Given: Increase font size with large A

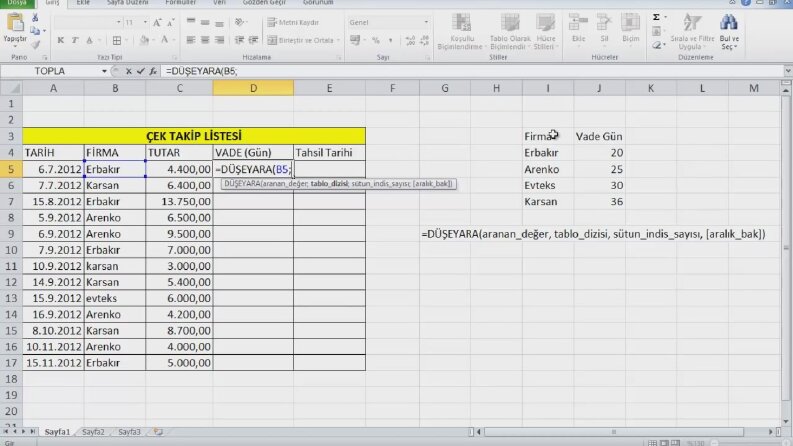Looking at the screenshot, I should pos(157,22).
